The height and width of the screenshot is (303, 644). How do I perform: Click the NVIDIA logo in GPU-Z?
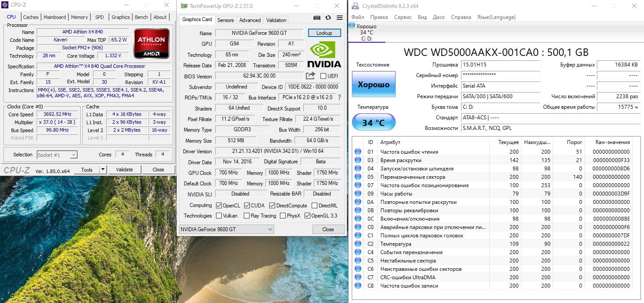pyautogui.click(x=324, y=55)
